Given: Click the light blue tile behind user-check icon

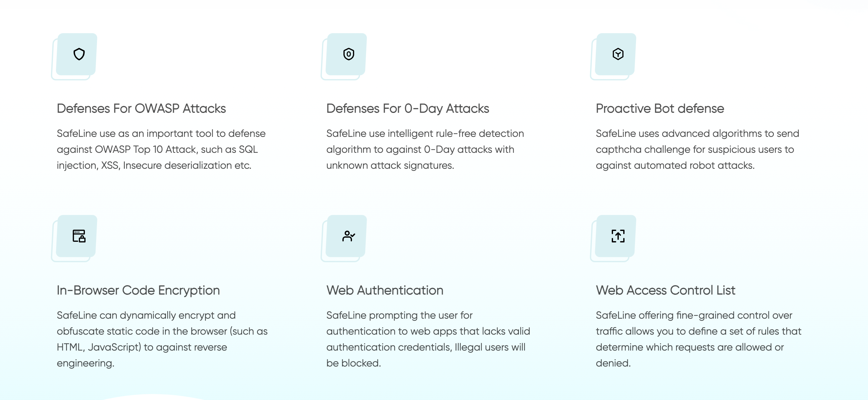Looking at the screenshot, I should point(346,236).
